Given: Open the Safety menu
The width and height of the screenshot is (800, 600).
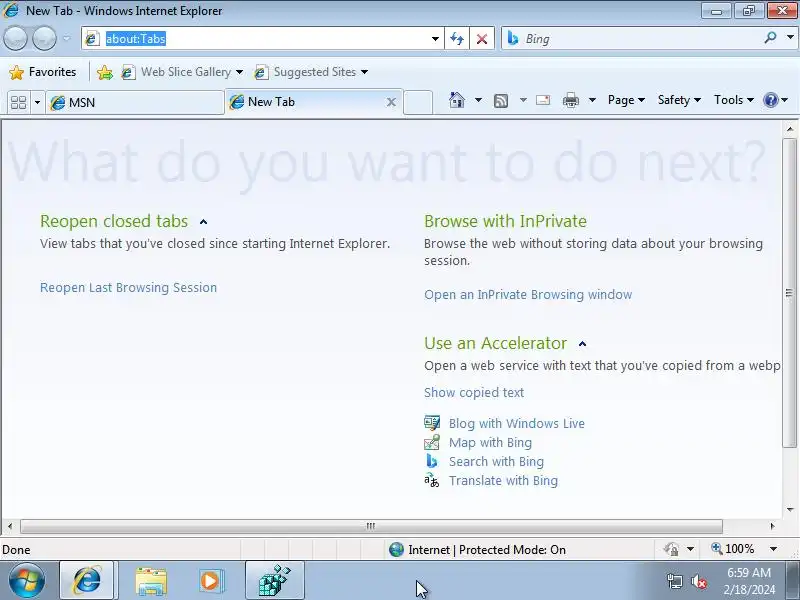Looking at the screenshot, I should tap(679, 100).
